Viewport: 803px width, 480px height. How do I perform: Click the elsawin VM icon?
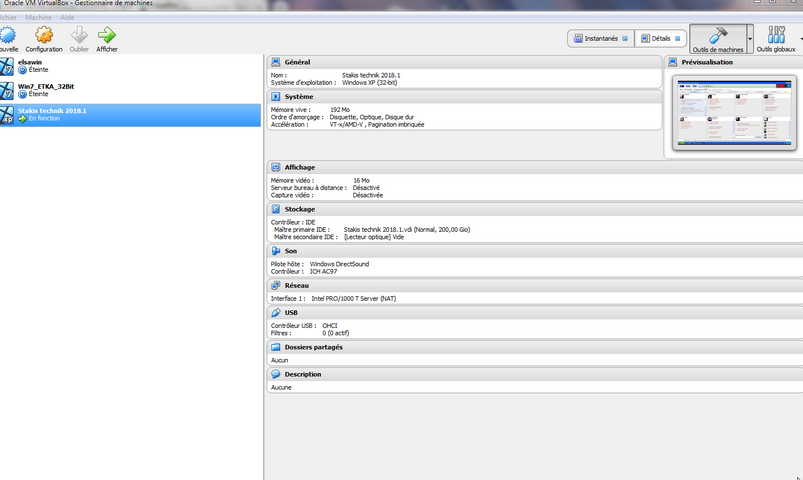7,66
